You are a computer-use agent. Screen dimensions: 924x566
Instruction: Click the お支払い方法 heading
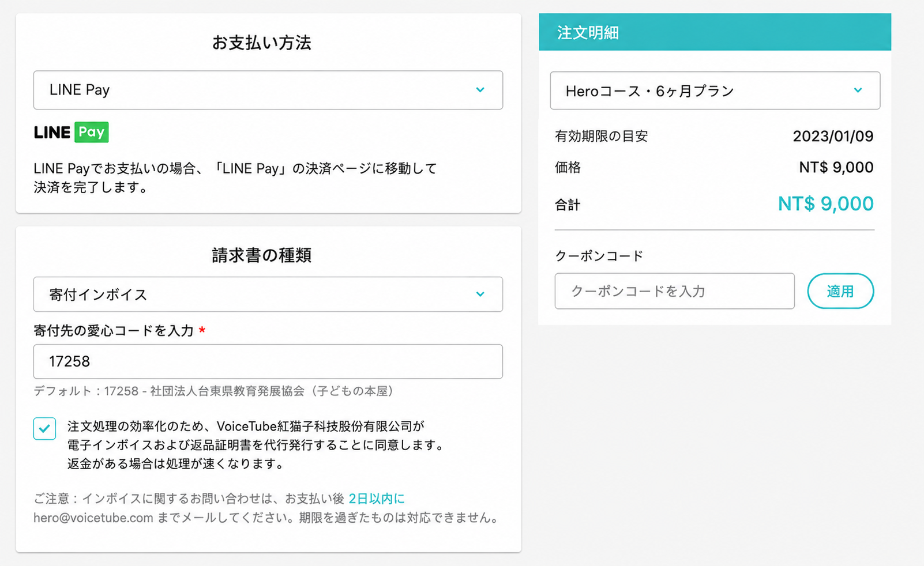coord(261,43)
